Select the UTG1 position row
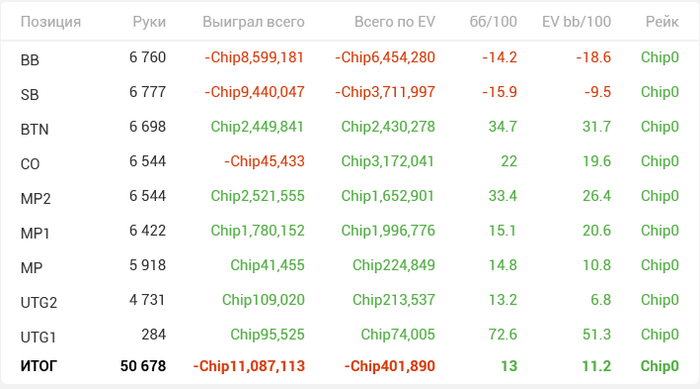The image size is (700, 389). click(x=350, y=335)
